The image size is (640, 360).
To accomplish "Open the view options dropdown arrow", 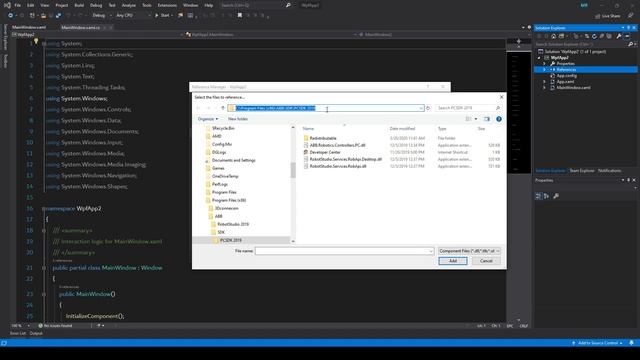I will click(x=476, y=119).
